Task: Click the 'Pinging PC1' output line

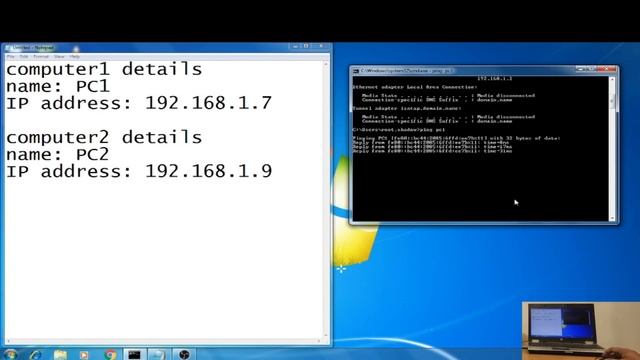Action: click(x=456, y=138)
